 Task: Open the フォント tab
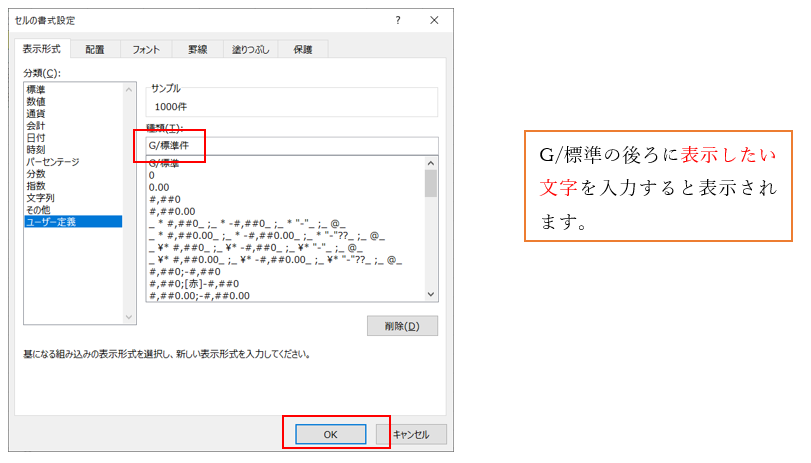click(x=145, y=49)
